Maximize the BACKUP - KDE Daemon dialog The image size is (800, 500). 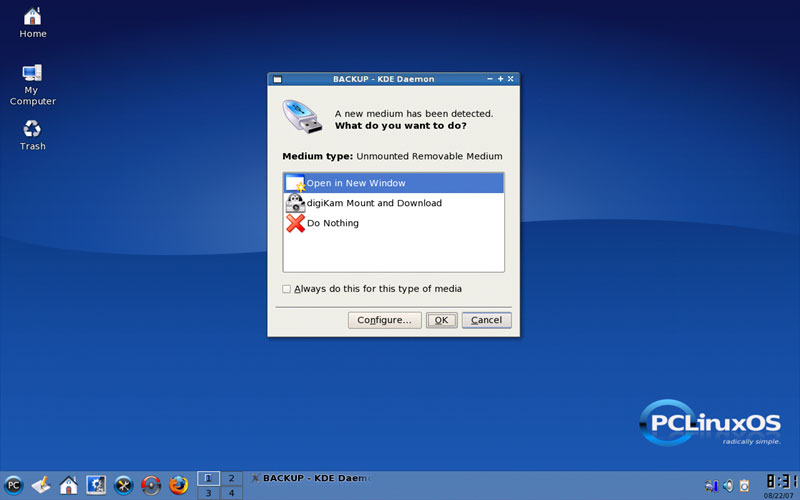pos(500,79)
